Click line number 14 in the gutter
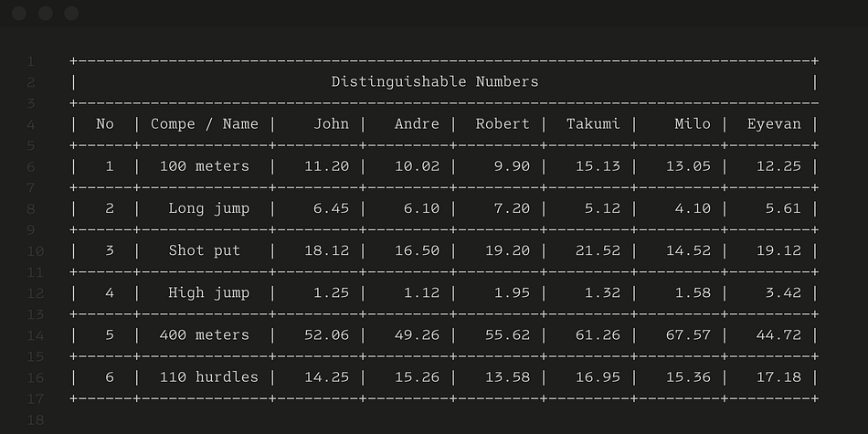 coord(36,335)
